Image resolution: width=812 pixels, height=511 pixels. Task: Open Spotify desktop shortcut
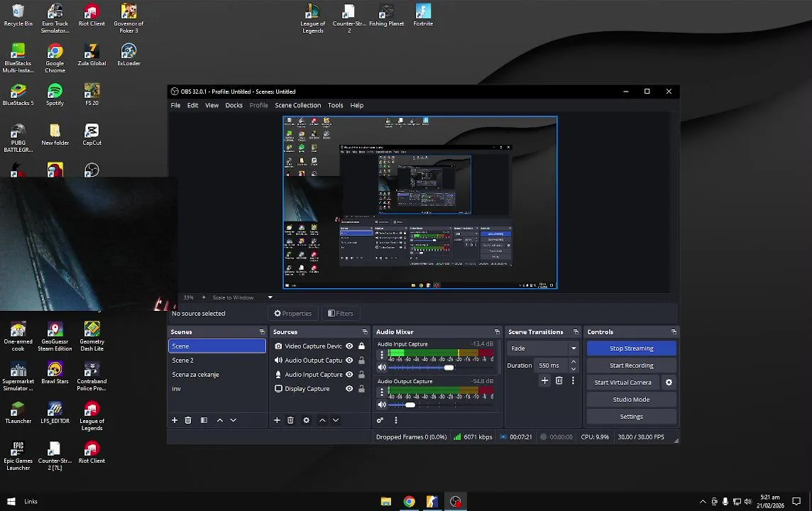coord(55,94)
